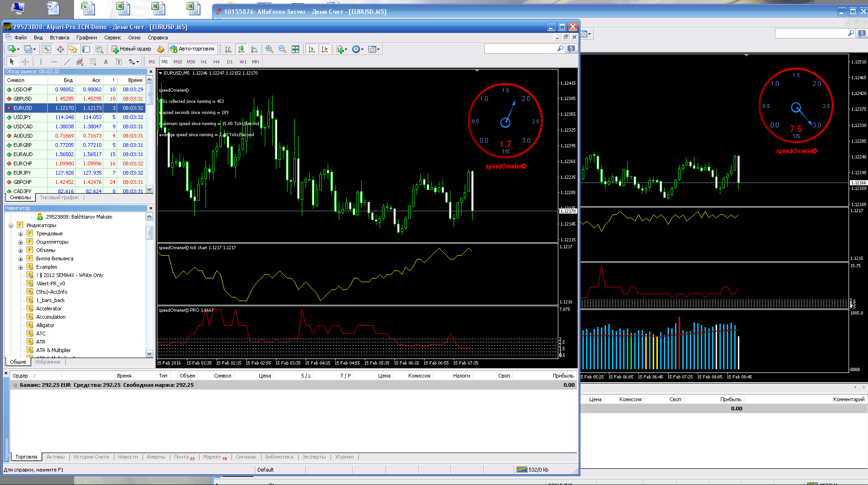
Task: Select the crosshair tool
Action: (25, 62)
